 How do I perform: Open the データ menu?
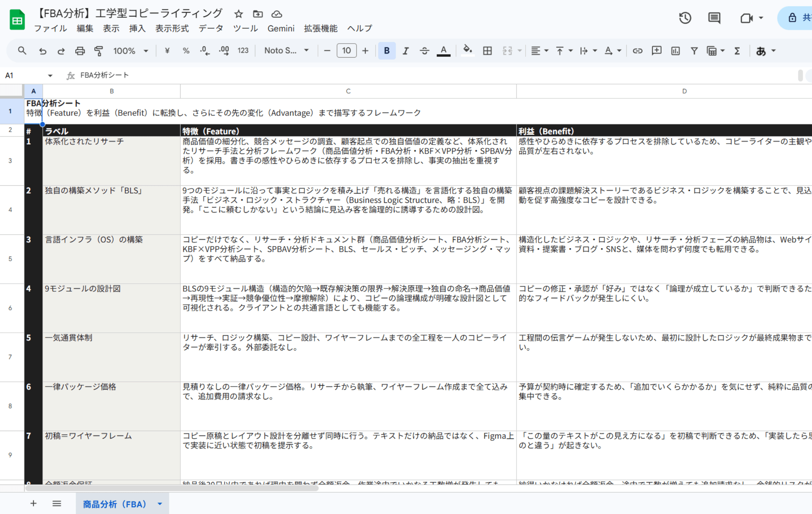[211, 28]
